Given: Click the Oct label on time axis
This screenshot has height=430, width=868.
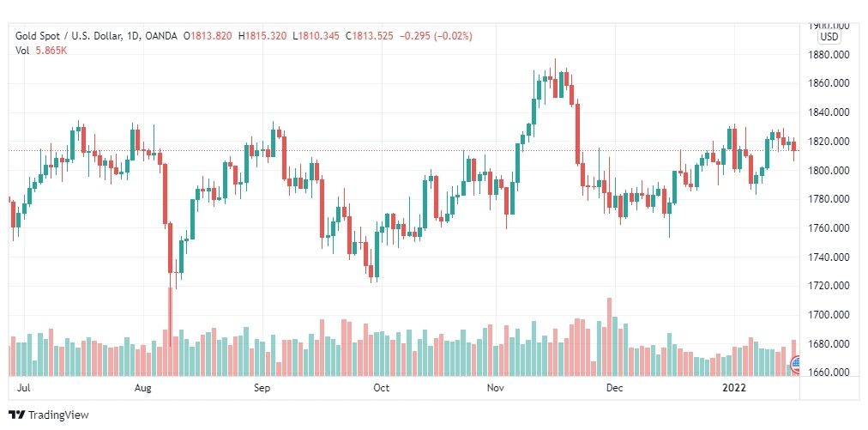Looking at the screenshot, I should (382, 388).
